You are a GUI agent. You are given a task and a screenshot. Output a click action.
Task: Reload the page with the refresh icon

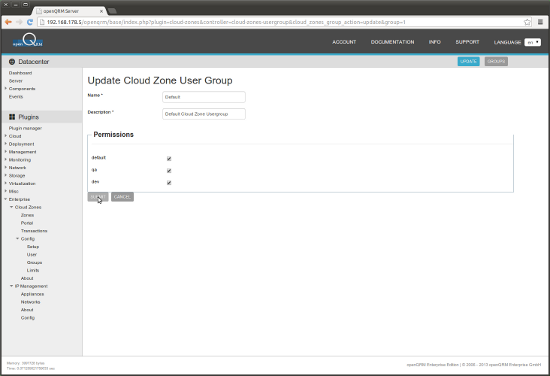point(30,22)
